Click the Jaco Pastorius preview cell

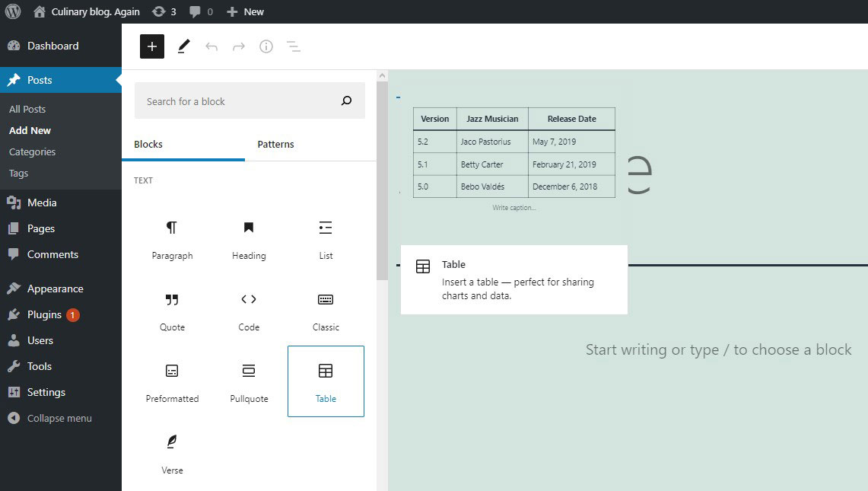[x=492, y=142]
